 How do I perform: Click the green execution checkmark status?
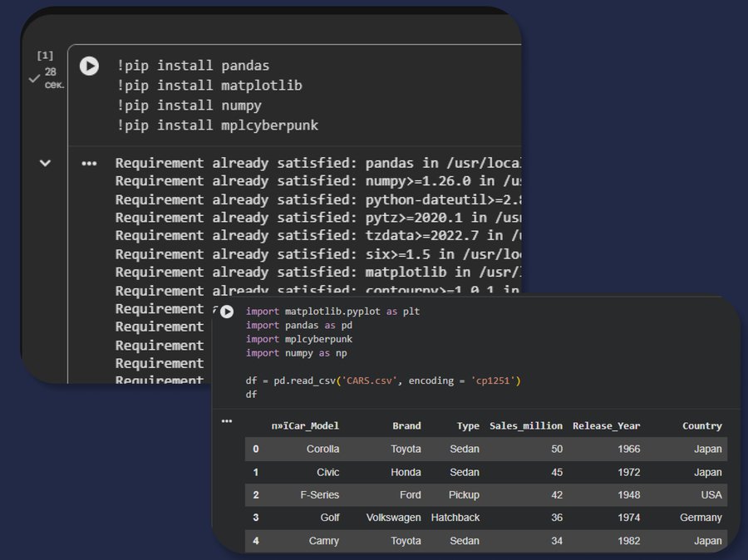click(x=34, y=78)
